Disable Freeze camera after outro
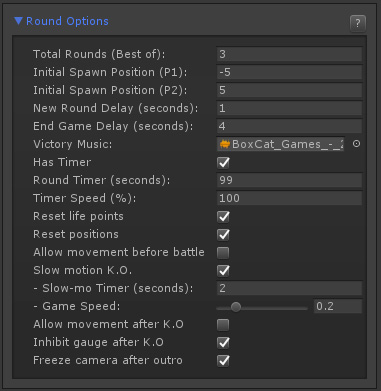Screen dimensions: 381x391 click(223, 360)
